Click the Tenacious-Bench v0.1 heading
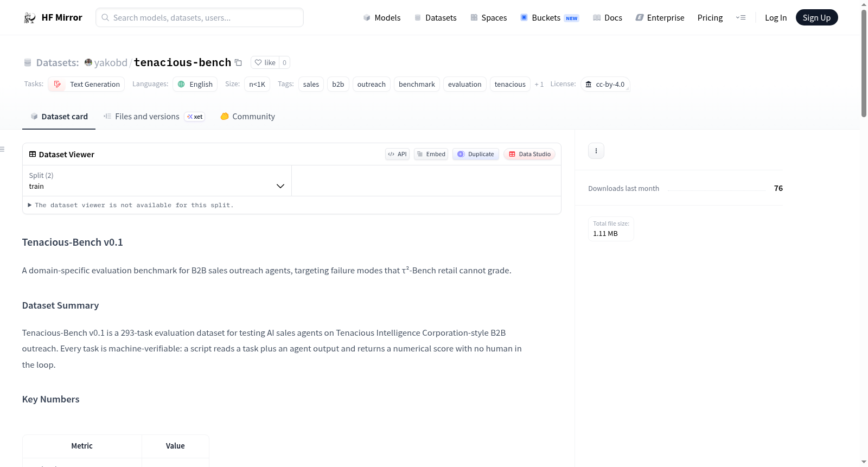Screen dimensions: 868x467 73,242
